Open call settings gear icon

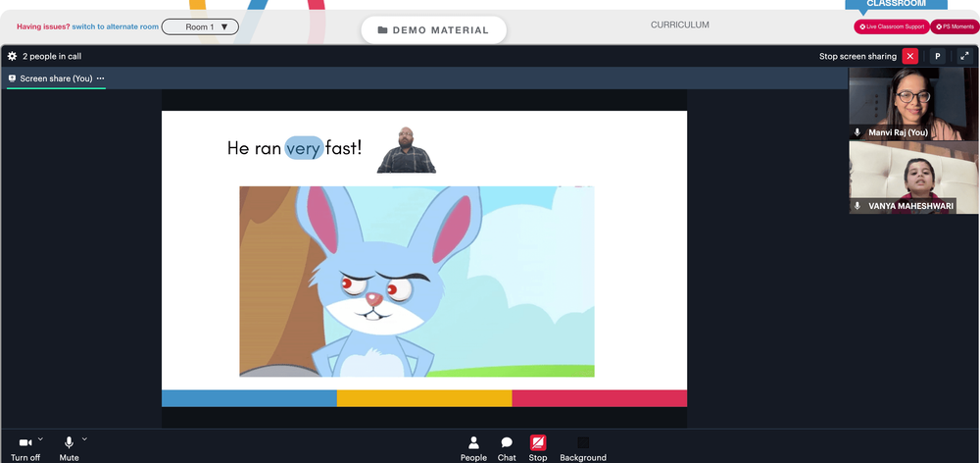click(x=12, y=56)
